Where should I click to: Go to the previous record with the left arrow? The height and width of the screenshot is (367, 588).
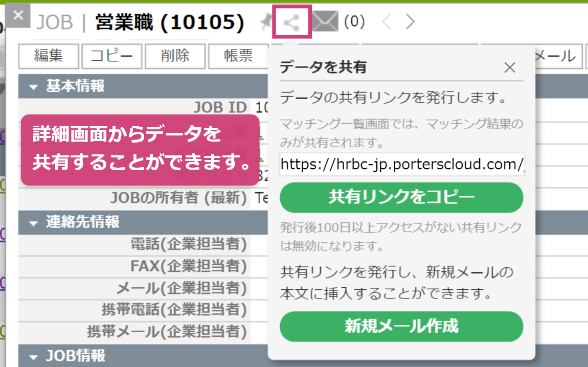387,22
